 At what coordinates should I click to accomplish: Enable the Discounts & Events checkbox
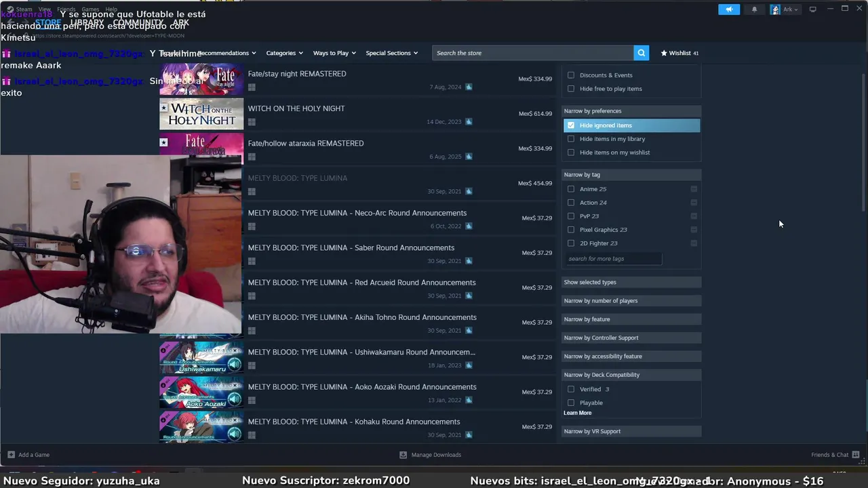pyautogui.click(x=571, y=75)
